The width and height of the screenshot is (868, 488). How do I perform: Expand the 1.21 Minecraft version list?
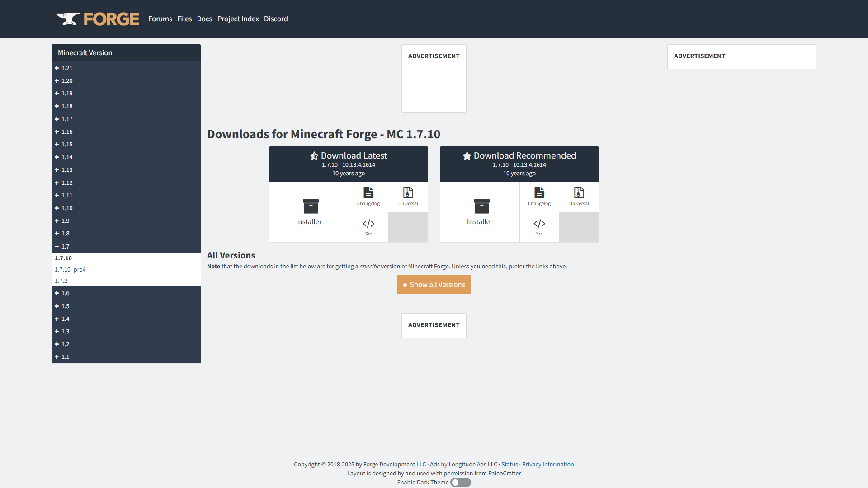coord(64,68)
